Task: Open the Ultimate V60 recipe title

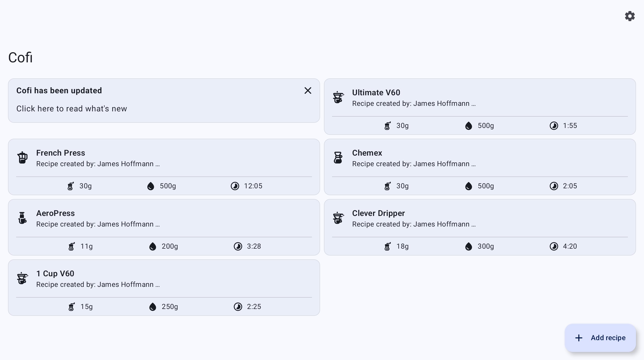Action: (x=376, y=93)
